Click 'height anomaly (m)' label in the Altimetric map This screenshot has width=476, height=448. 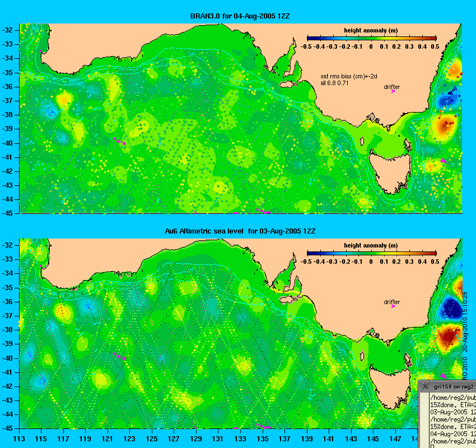(371, 245)
